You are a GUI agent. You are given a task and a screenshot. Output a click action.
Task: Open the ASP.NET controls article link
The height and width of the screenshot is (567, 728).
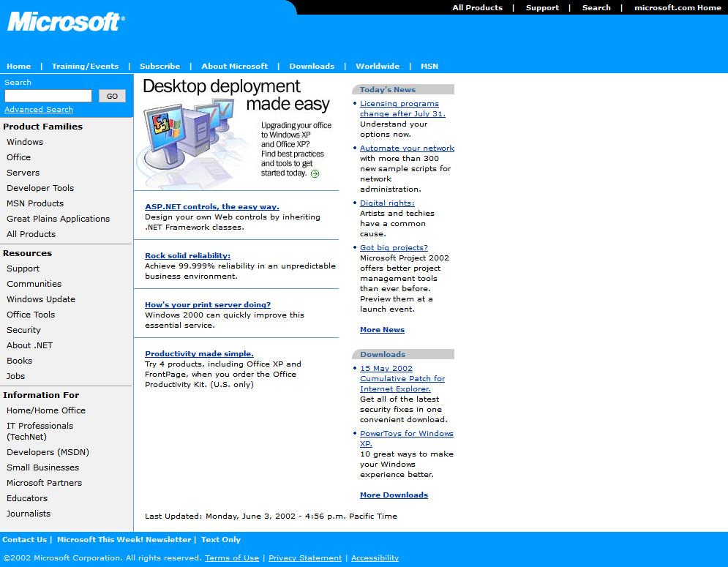[212, 207]
